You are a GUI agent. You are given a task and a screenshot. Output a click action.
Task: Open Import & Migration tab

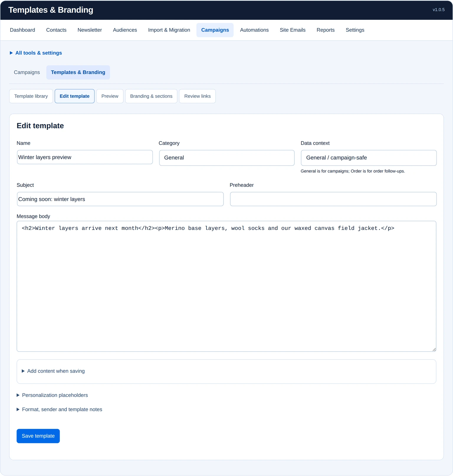169,30
